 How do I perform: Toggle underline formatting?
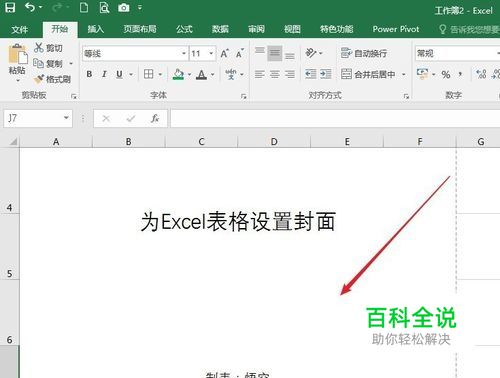[x=119, y=74]
